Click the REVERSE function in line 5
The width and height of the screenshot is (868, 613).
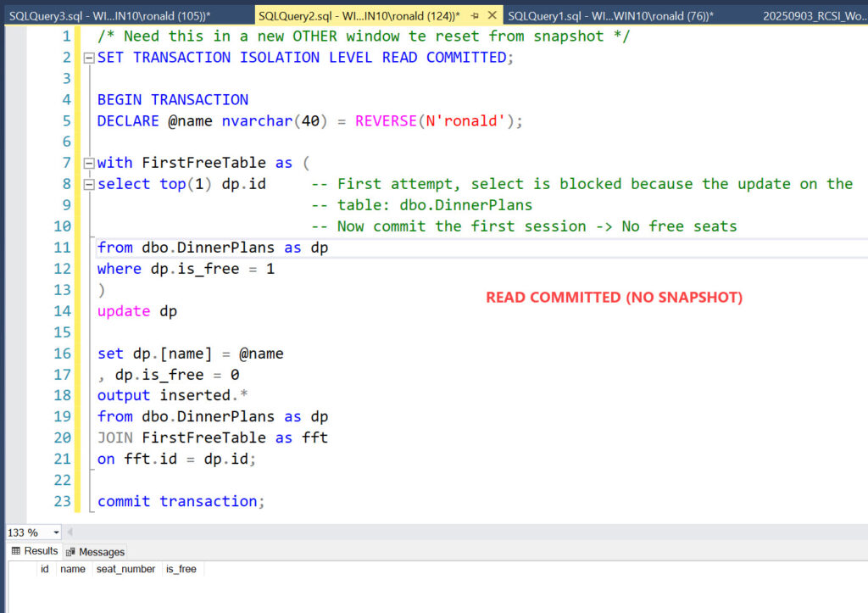click(x=386, y=120)
